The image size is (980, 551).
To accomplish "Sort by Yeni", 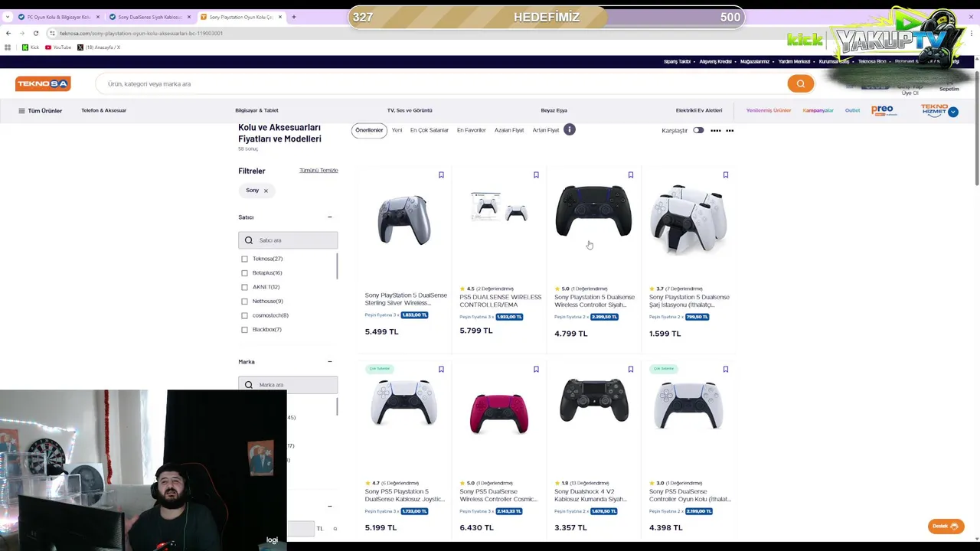I will coord(397,130).
